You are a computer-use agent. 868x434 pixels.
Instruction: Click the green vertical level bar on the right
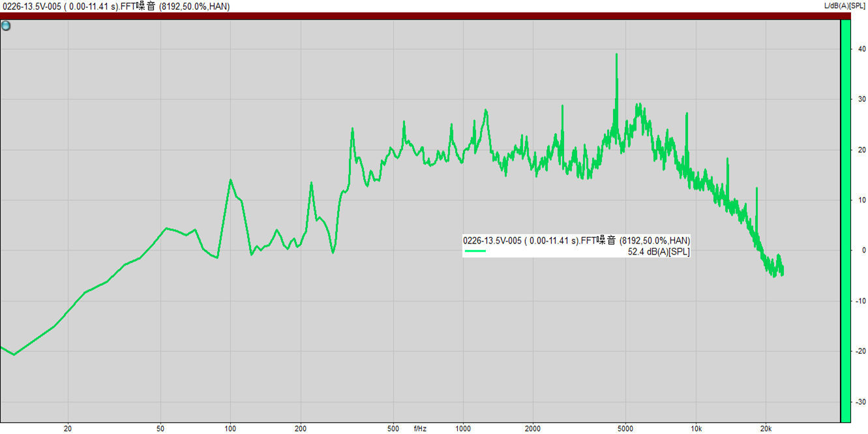click(x=845, y=221)
